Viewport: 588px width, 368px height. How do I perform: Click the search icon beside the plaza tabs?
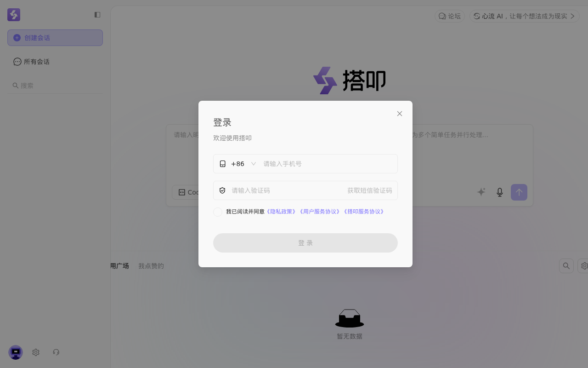point(566,266)
